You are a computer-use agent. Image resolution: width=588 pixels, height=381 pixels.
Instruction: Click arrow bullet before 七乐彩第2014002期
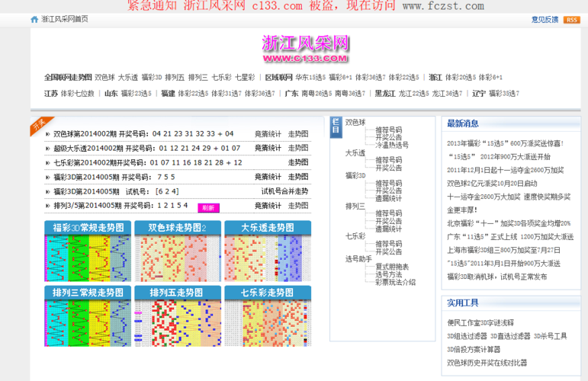47,162
